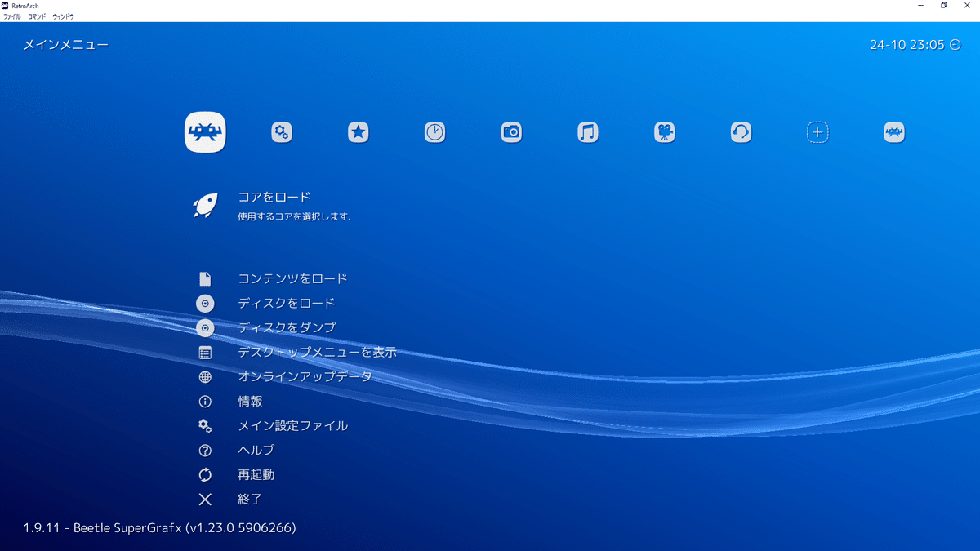The width and height of the screenshot is (980, 551).
Task: Maximize the RetroArch window
Action: (x=944, y=5)
